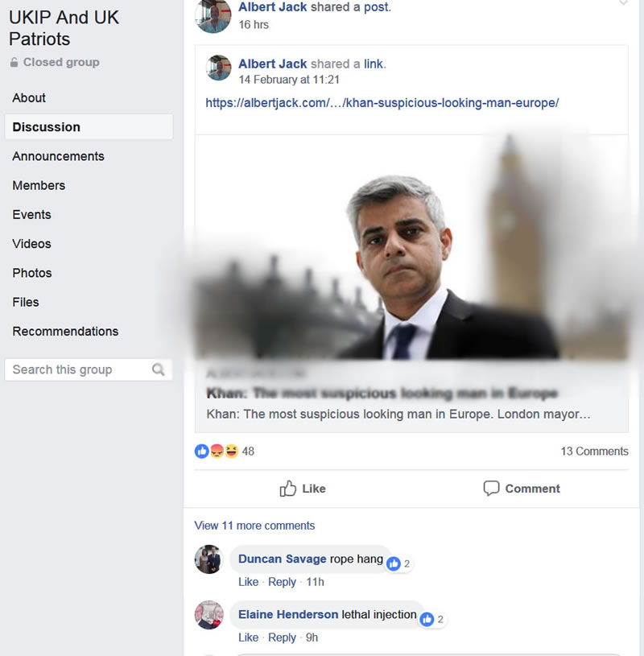Click Albert Jack's avatar on the shared post
This screenshot has width=644, height=656.
pos(218,68)
